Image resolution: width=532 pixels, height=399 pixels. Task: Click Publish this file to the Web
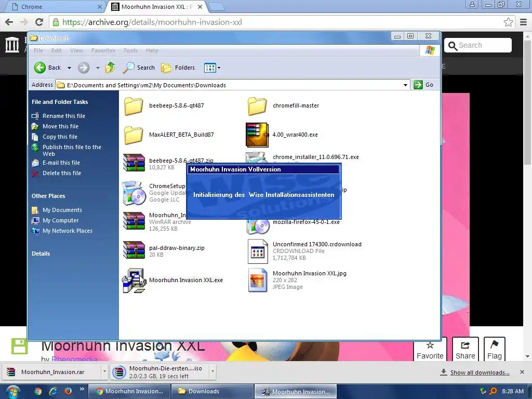(72, 150)
